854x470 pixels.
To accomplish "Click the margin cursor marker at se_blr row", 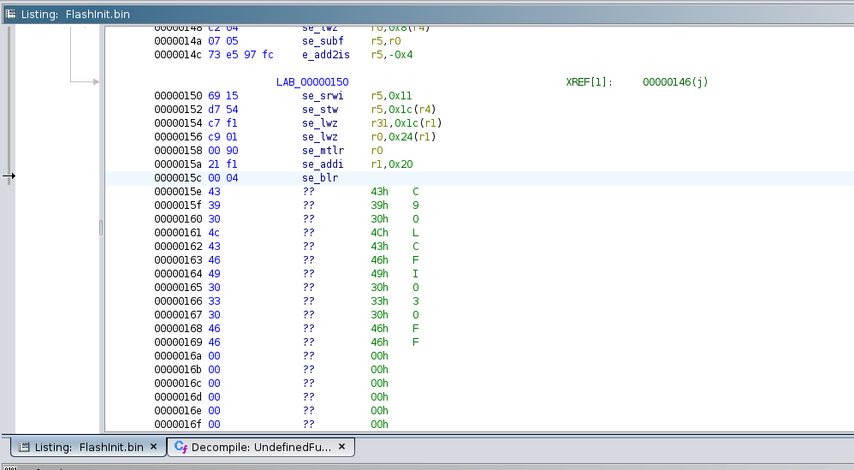I will pos(9,176).
